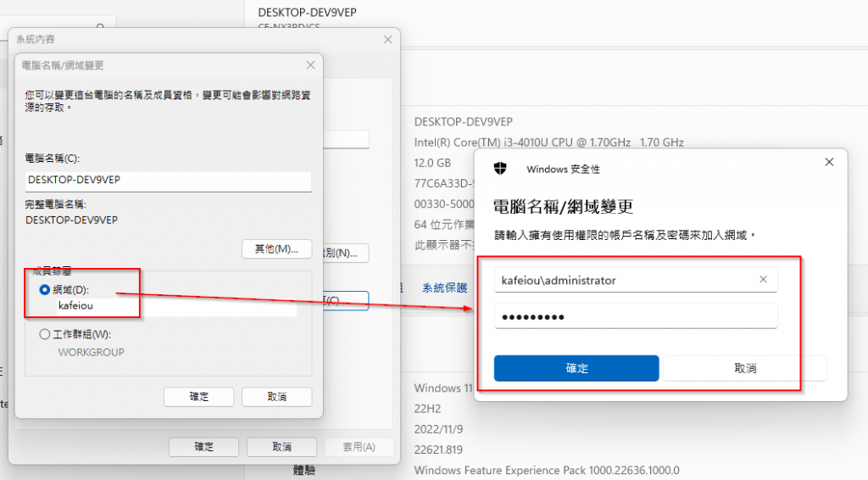Click the 22621.819 OS build text
This screenshot has width=868, height=480.
pyautogui.click(x=438, y=449)
